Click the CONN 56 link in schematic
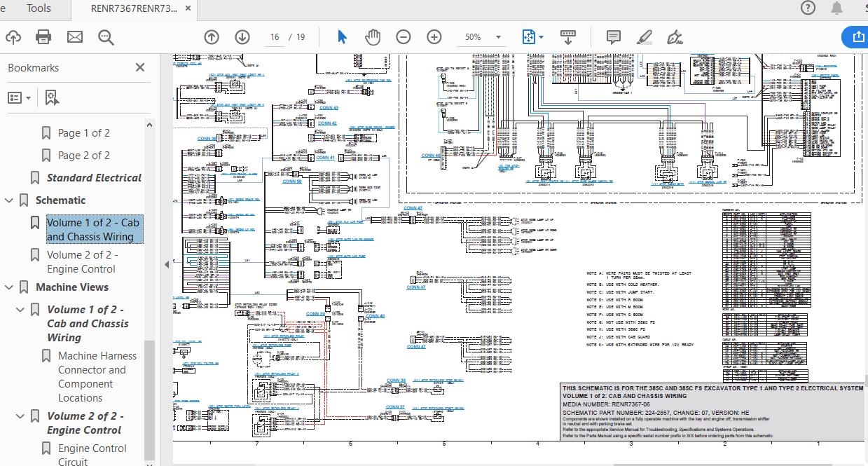 (x=292, y=181)
